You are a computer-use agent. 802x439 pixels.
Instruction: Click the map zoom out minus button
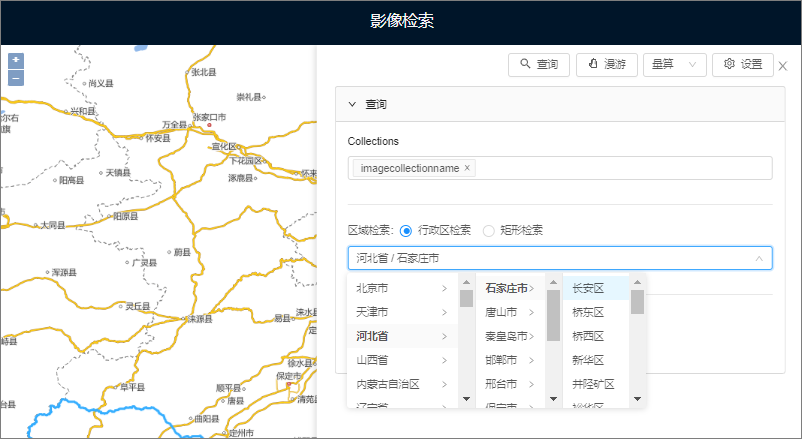pos(16,77)
